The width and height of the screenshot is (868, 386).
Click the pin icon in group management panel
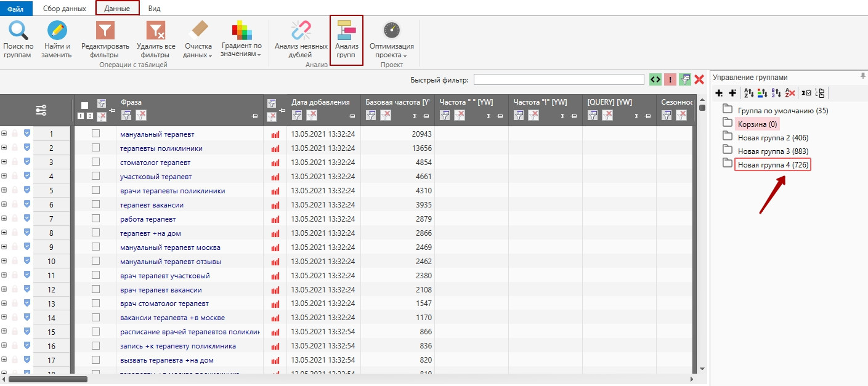point(862,76)
